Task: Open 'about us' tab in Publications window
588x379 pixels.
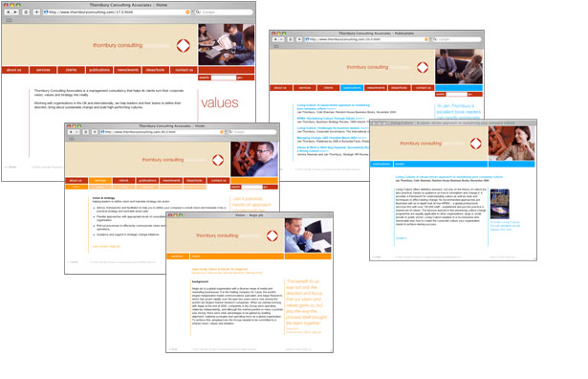Action: click(280, 88)
